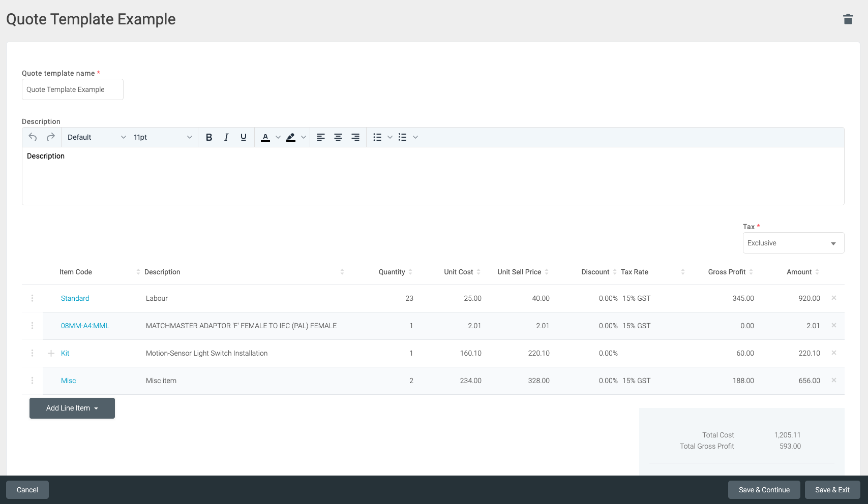Open the Misc item link

coord(69,381)
